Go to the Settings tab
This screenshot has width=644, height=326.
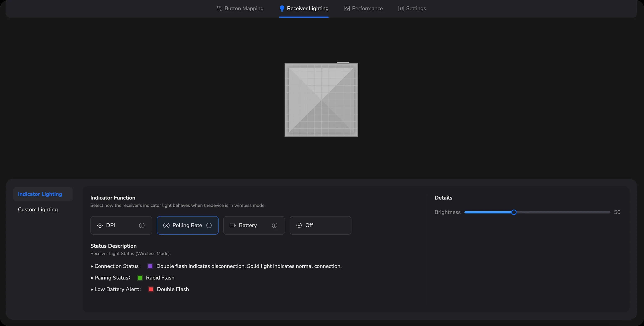(x=412, y=9)
